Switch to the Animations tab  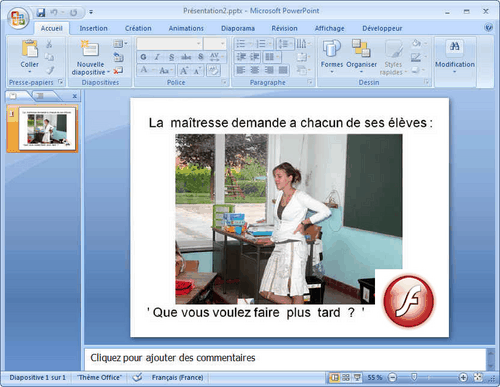pos(186,28)
